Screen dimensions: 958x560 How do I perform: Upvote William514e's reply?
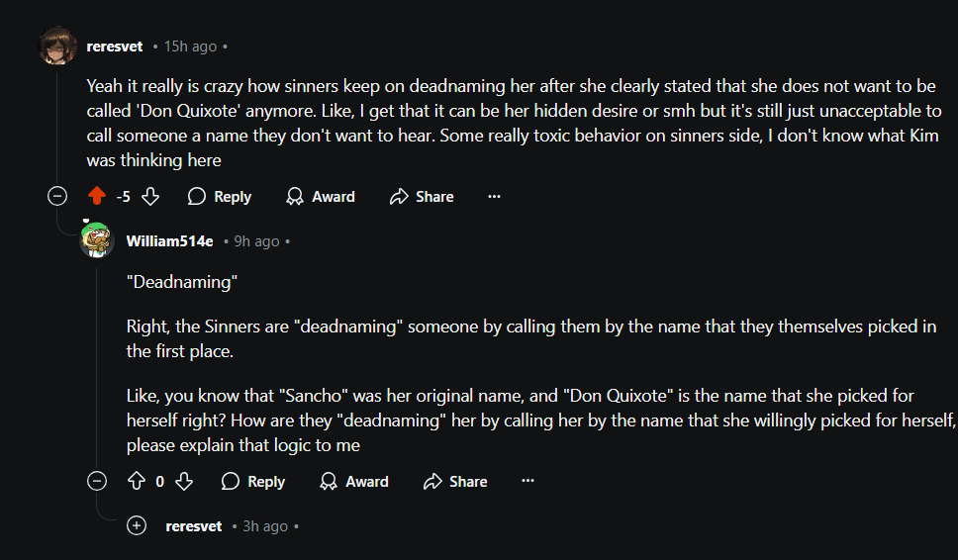click(x=137, y=482)
